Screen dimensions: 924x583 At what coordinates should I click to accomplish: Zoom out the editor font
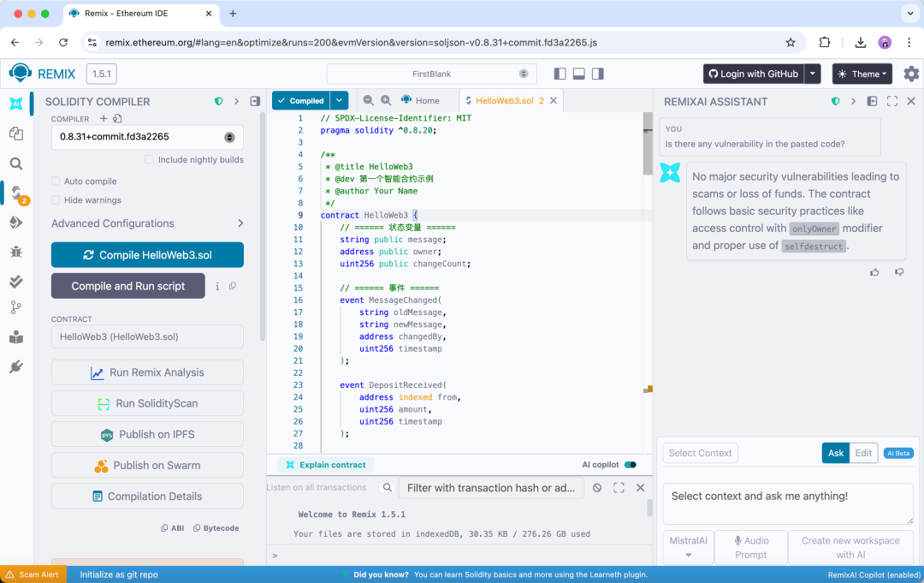(x=368, y=100)
